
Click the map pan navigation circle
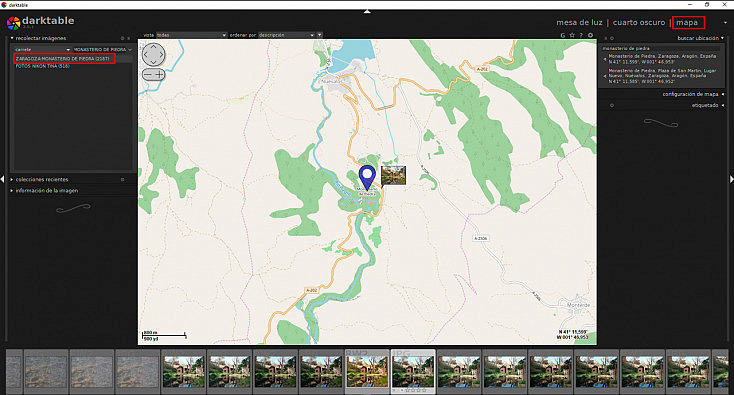154,55
